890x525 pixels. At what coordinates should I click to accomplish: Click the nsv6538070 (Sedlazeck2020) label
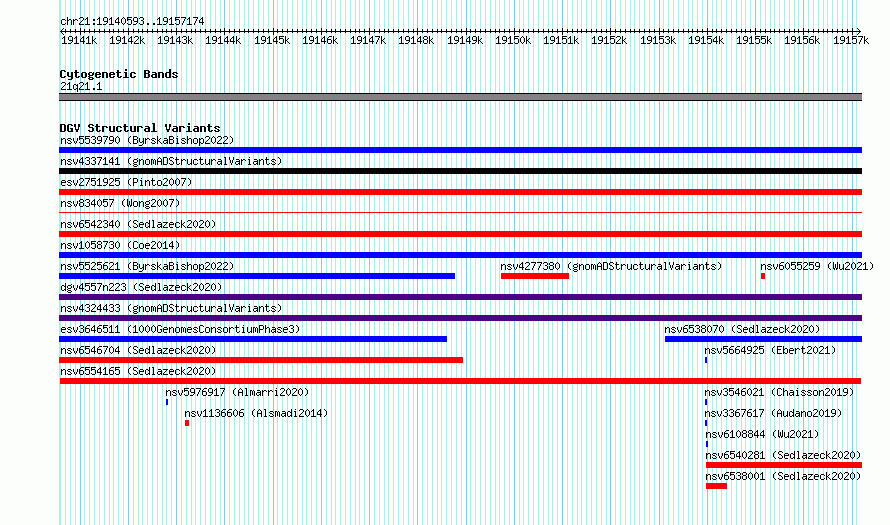click(x=742, y=329)
